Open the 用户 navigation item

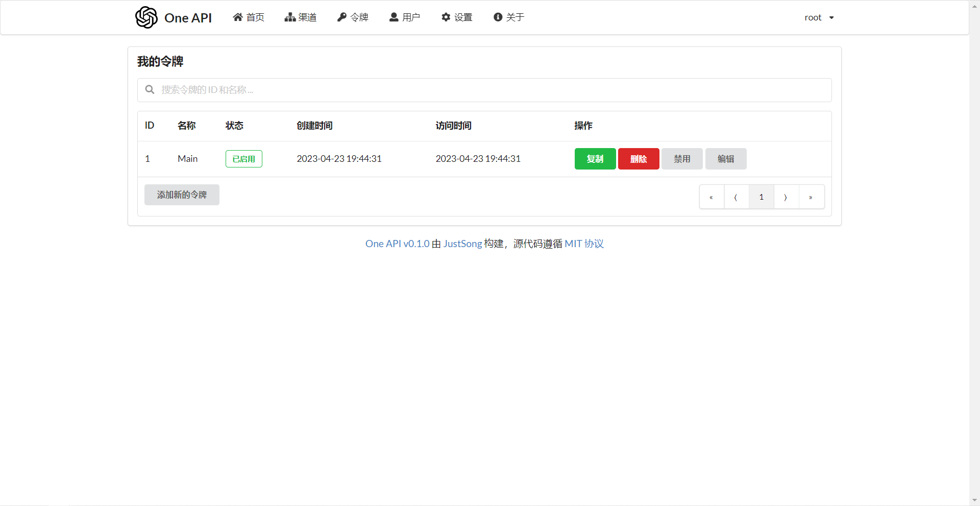pyautogui.click(x=404, y=17)
